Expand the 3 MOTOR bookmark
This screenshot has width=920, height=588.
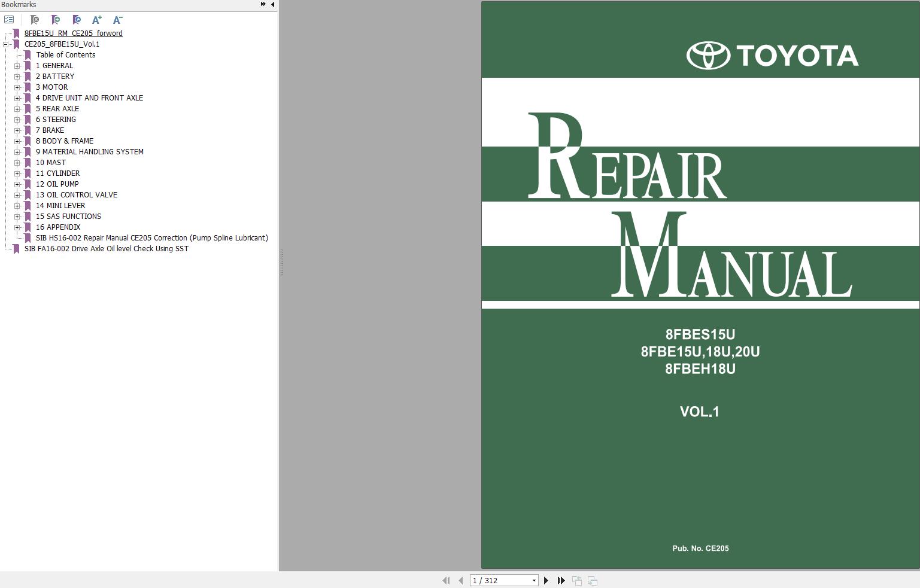(17, 87)
